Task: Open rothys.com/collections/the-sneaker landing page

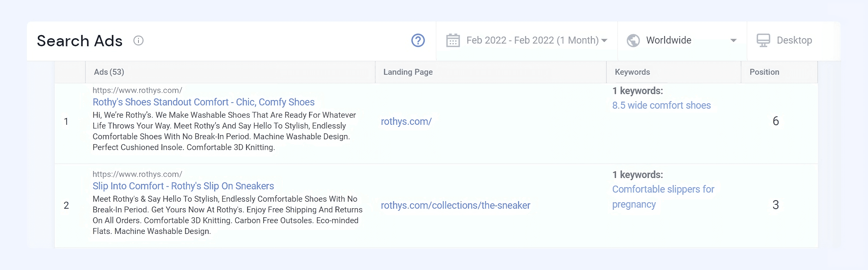Action: (x=455, y=205)
